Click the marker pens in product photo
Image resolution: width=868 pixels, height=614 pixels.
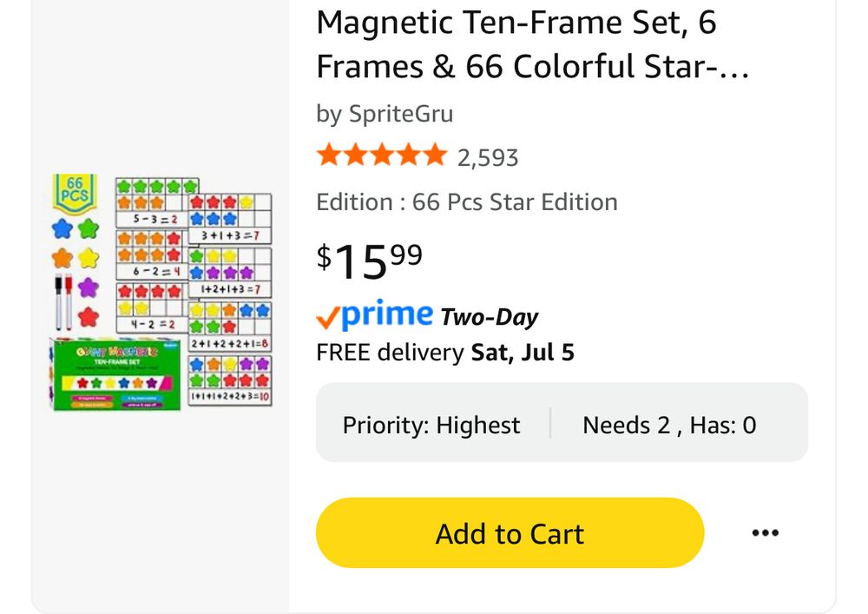(62, 301)
